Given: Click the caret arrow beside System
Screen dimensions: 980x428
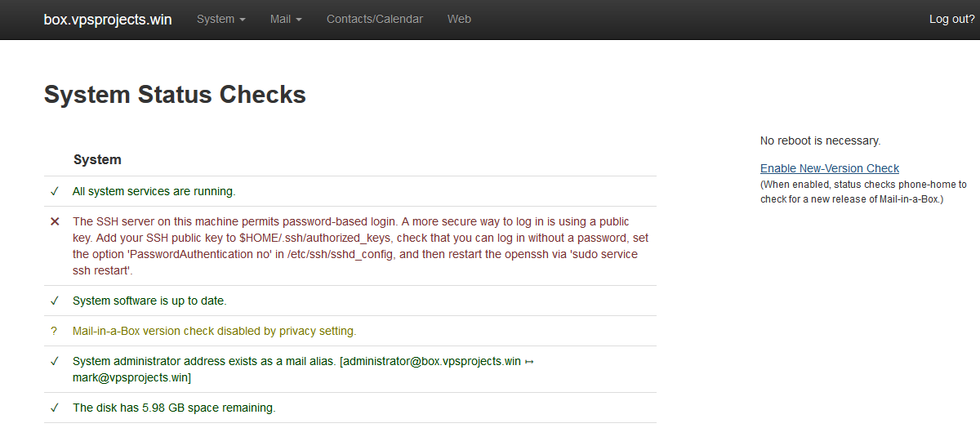Looking at the screenshot, I should pos(243,20).
